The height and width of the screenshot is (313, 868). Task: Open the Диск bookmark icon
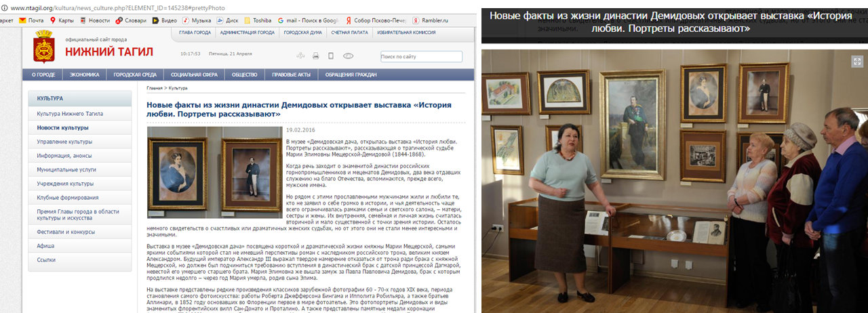tap(220, 20)
